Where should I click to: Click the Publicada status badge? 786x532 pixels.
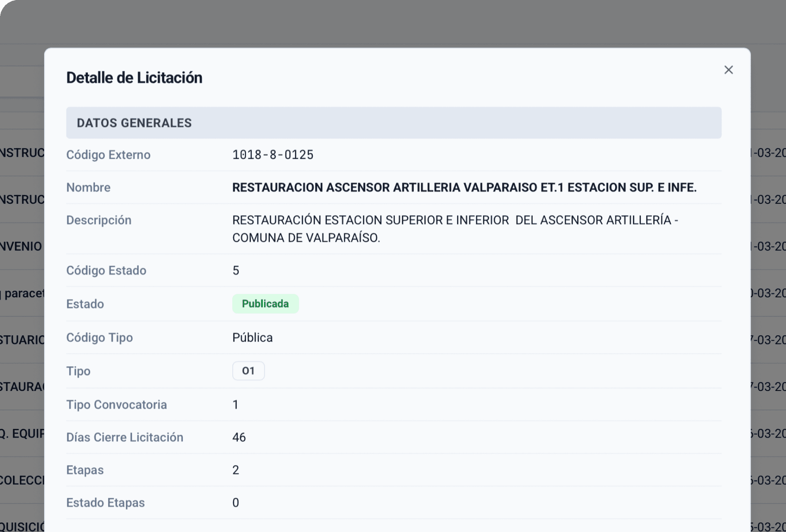265,304
